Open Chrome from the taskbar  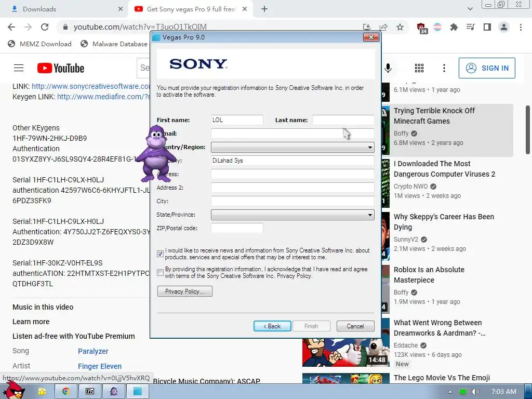click(66, 392)
